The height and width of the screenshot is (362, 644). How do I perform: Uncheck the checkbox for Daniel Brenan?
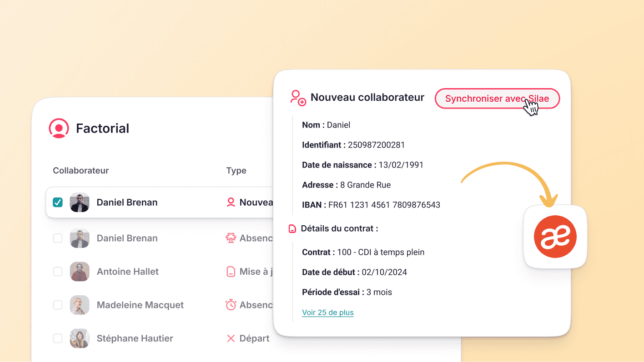pos(57,202)
